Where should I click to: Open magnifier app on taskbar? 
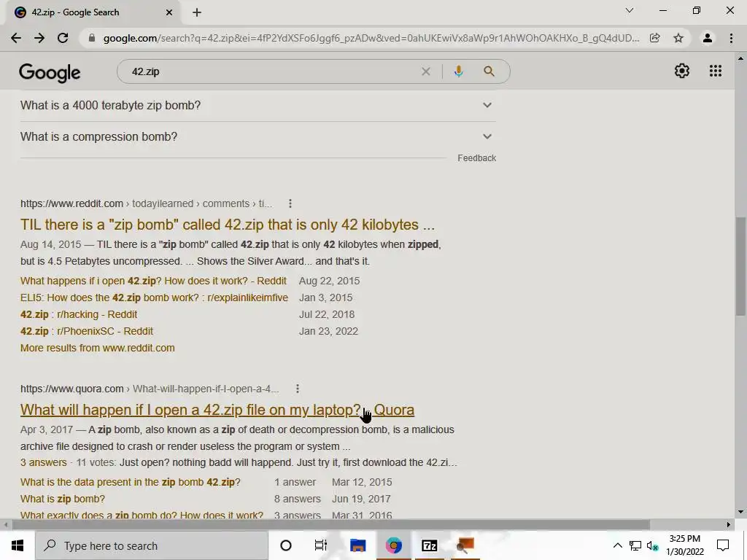[465, 545]
